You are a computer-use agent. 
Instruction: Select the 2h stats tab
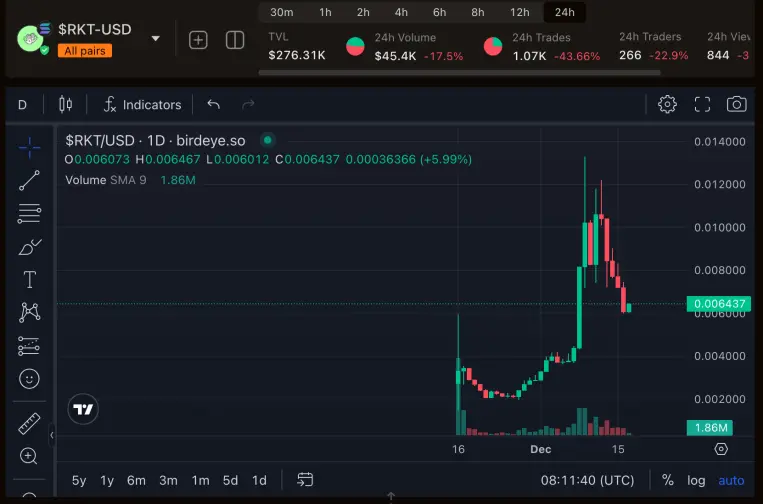[x=363, y=12]
